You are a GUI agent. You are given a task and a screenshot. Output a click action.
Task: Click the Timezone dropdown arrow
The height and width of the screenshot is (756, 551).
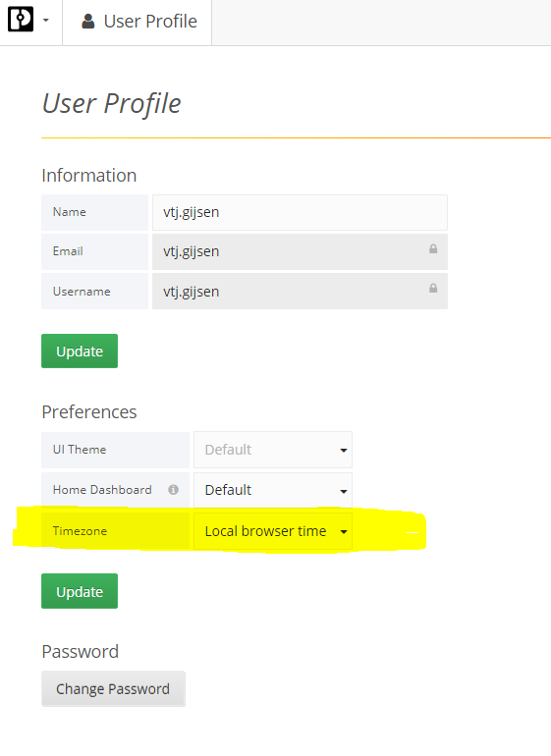(x=344, y=532)
